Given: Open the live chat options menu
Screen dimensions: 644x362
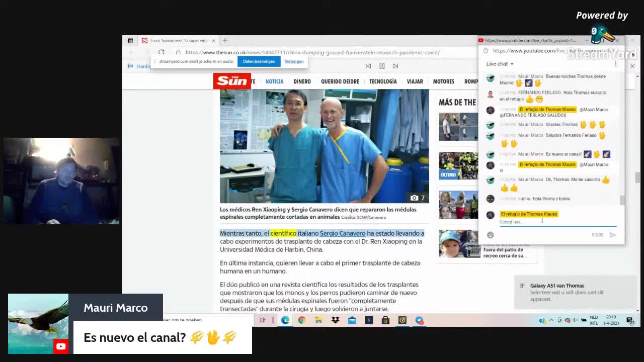Looking at the screenshot, I should pyautogui.click(x=615, y=64).
